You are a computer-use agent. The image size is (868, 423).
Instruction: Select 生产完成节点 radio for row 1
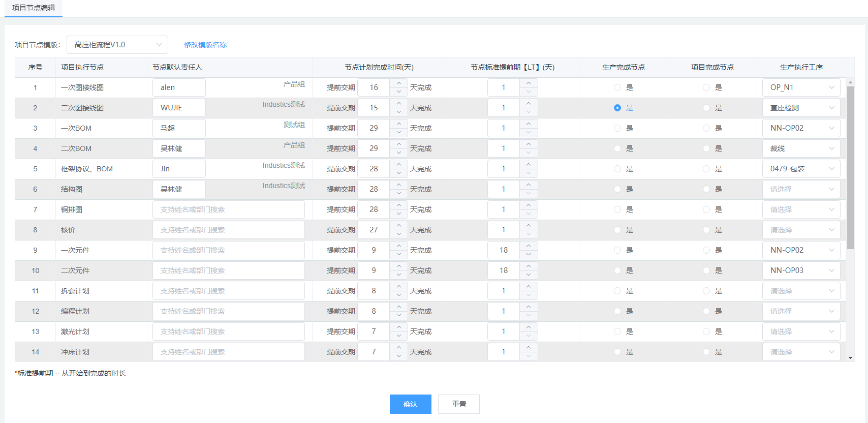click(x=617, y=87)
